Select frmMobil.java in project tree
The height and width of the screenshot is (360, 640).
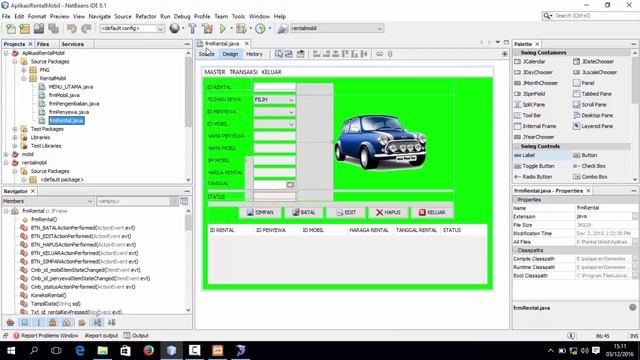pyautogui.click(x=64, y=95)
